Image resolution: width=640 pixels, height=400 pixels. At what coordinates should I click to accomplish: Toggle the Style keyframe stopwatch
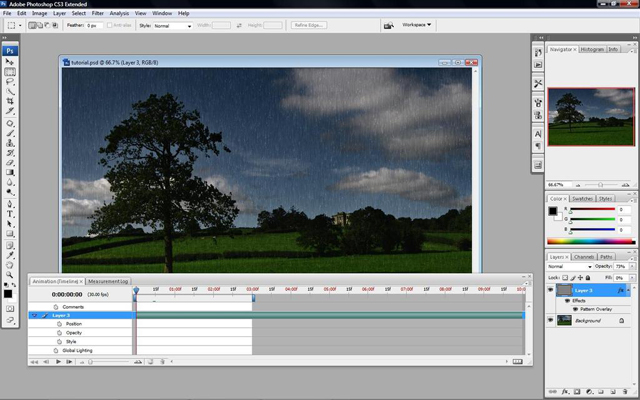pyautogui.click(x=59, y=342)
